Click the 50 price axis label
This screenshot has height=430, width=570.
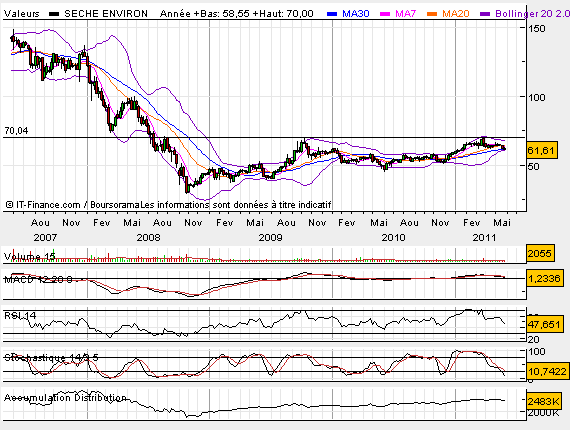click(534, 166)
